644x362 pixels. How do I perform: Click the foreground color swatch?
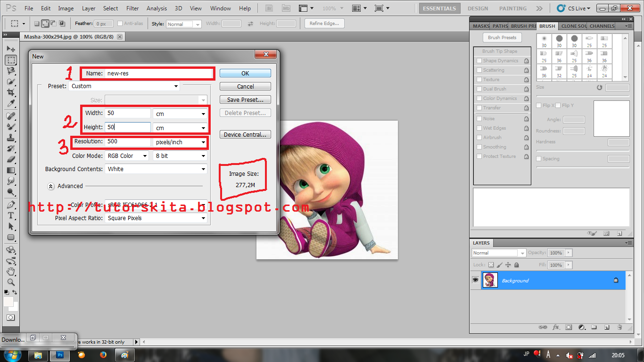8,302
